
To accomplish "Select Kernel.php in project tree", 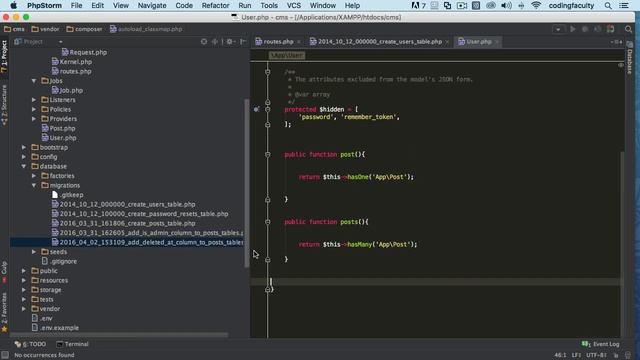I will click(72, 62).
